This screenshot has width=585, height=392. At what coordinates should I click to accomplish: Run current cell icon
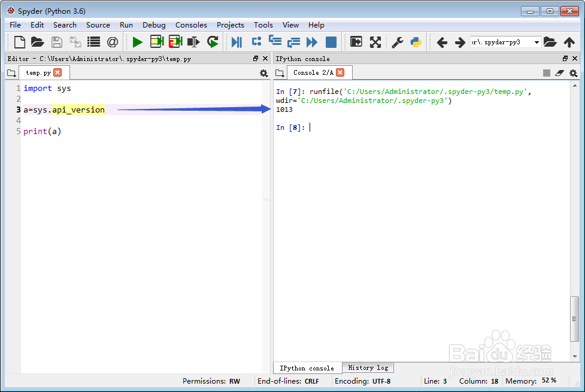(x=157, y=42)
